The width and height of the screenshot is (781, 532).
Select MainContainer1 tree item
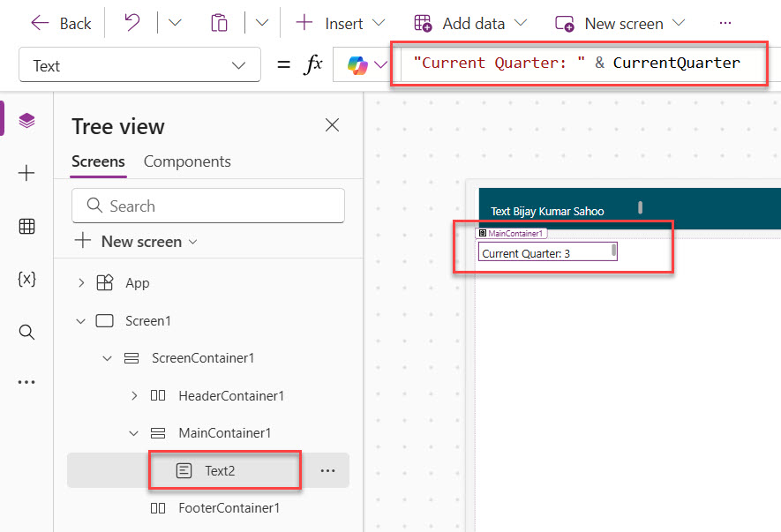[225, 433]
